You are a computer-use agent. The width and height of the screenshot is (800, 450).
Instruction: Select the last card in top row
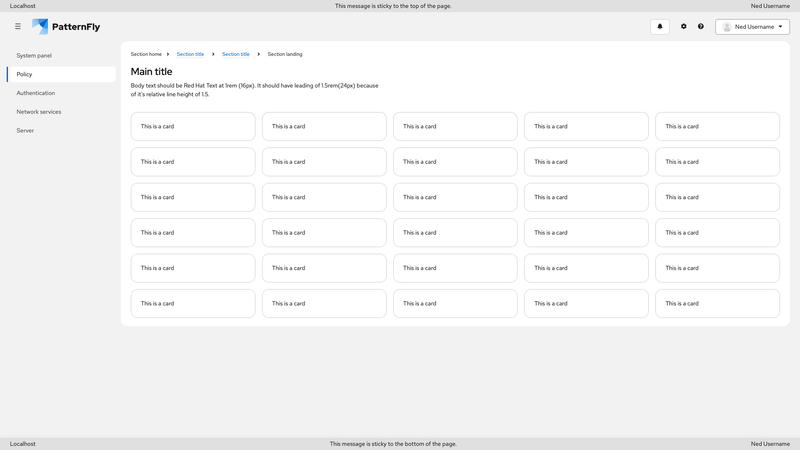pos(717,126)
